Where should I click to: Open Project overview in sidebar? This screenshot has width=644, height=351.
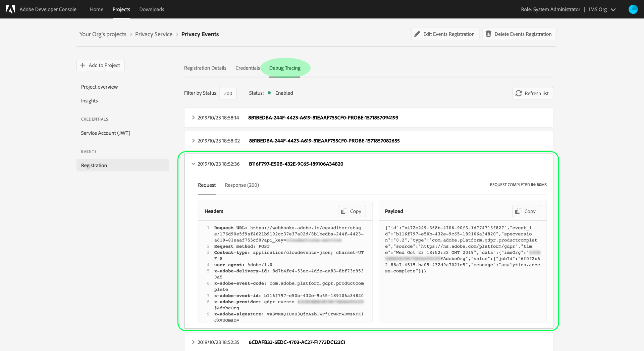pyautogui.click(x=99, y=87)
